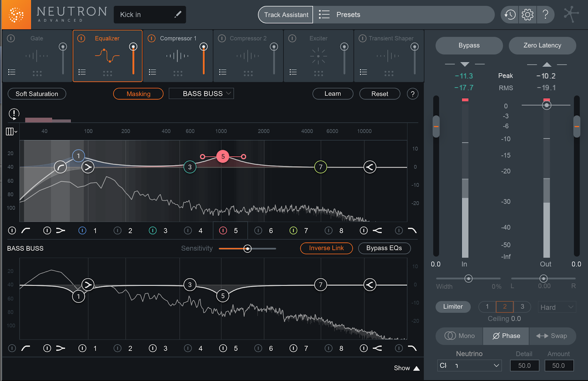Image resolution: width=588 pixels, height=381 pixels.
Task: Launch Track Assistant
Action: (286, 15)
